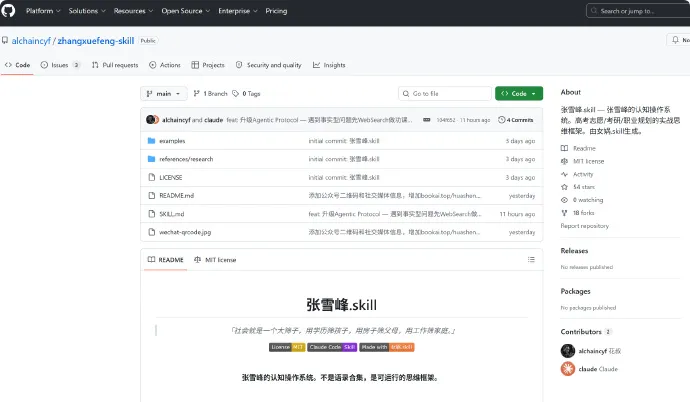Expand the Open Source menu
Screen dimensions: 690x402
tap(186, 11)
